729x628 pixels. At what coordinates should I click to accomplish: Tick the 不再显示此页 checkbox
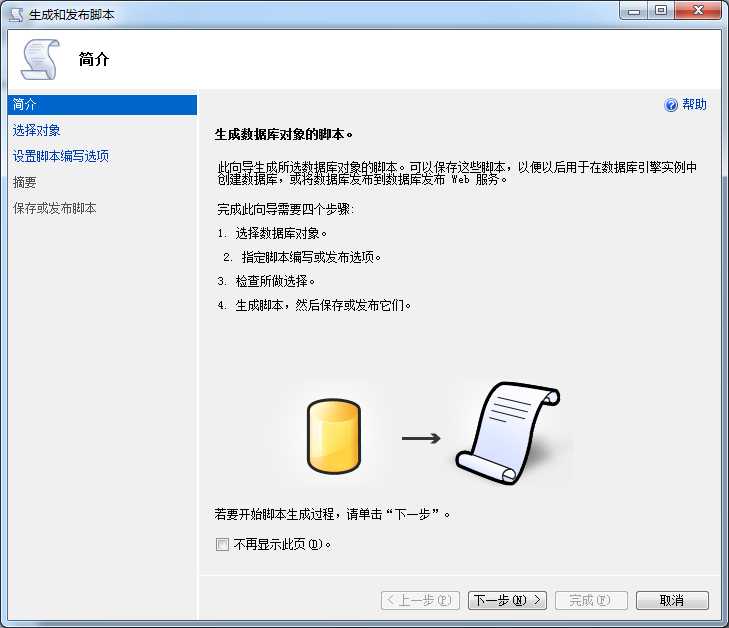[x=222, y=544]
